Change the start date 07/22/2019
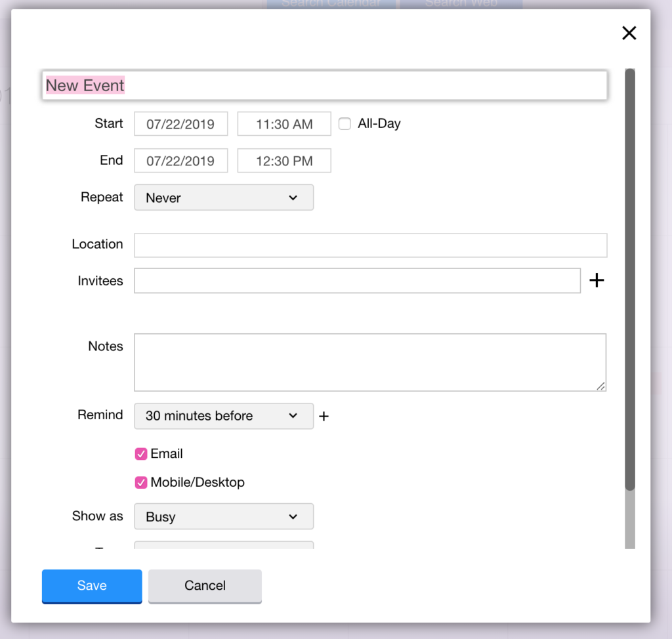Image resolution: width=672 pixels, height=639 pixels. [181, 124]
